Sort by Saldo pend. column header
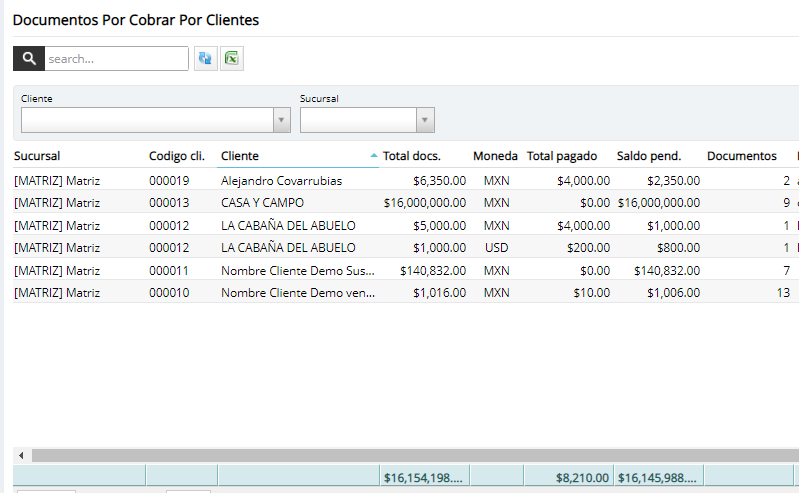Viewport: 799px width, 493px height. coord(649,156)
